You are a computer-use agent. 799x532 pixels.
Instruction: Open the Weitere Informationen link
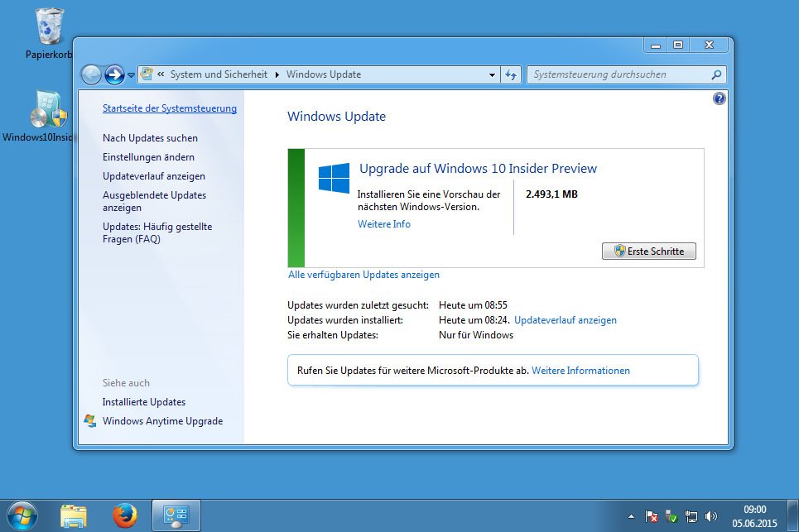(x=580, y=371)
